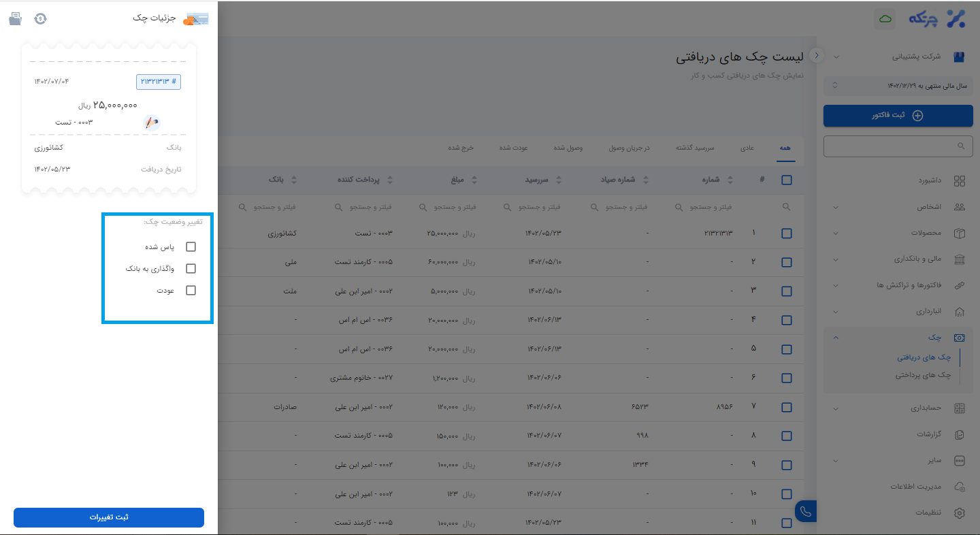This screenshot has height=535, width=980.
Task: Click the چک money icon in the sidebar
Action: point(960,338)
